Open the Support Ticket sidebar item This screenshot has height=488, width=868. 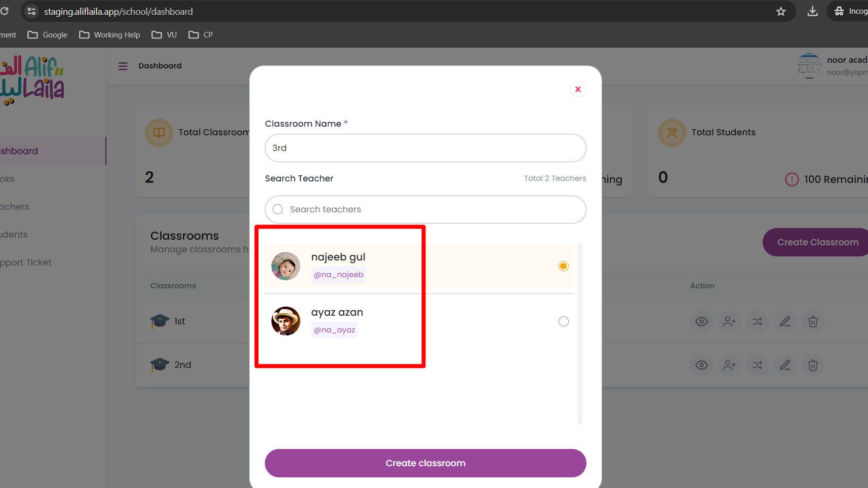click(x=25, y=262)
